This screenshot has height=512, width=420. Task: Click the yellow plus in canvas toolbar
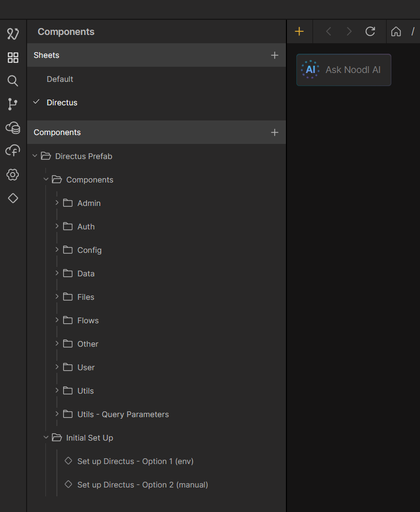point(299,31)
